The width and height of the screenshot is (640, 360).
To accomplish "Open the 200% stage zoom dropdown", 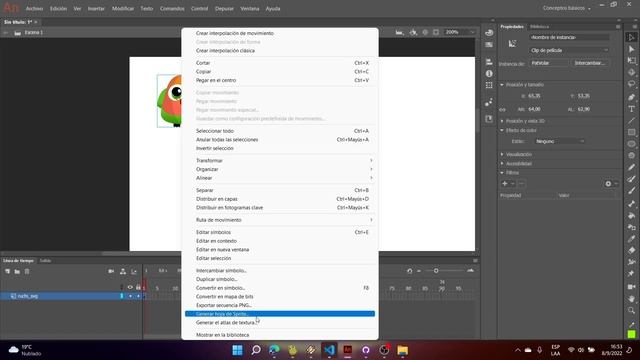I will pyautogui.click(x=460, y=32).
